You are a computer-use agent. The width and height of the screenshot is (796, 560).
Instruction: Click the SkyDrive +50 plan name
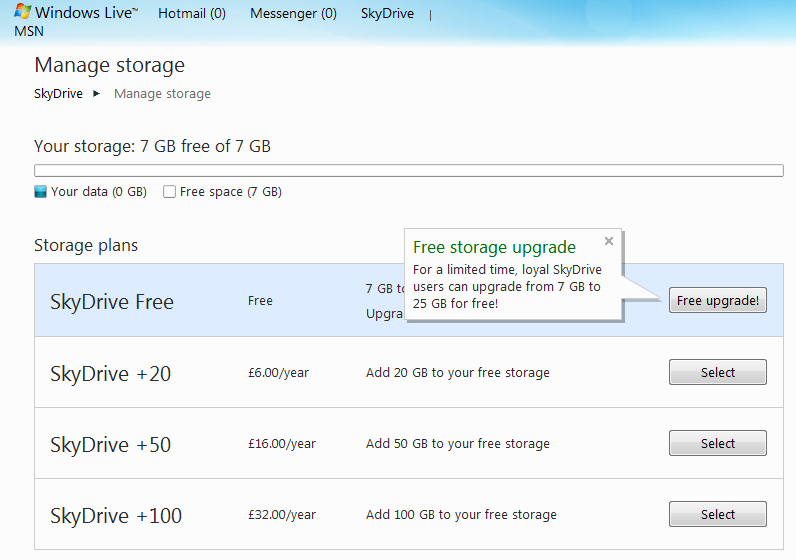coord(111,445)
